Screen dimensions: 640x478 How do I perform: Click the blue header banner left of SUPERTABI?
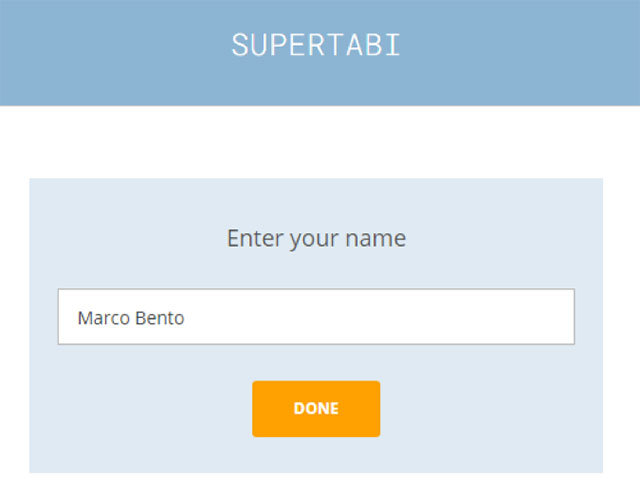click(110, 50)
